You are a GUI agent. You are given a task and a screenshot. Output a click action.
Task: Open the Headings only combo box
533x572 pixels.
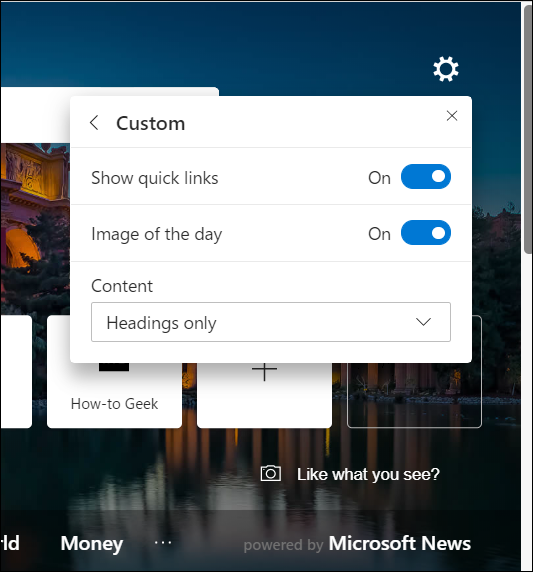point(271,322)
